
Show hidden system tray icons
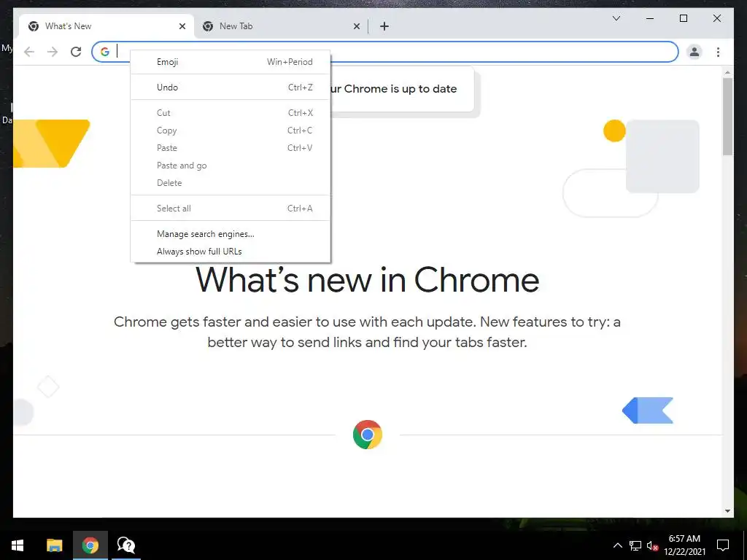click(617, 545)
